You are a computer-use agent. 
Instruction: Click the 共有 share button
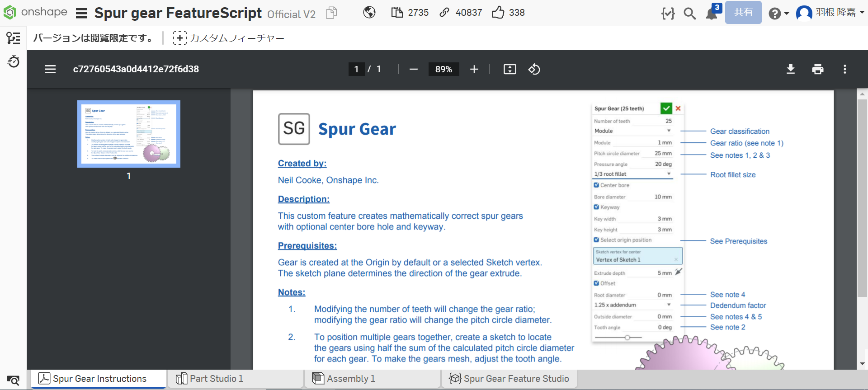[743, 12]
